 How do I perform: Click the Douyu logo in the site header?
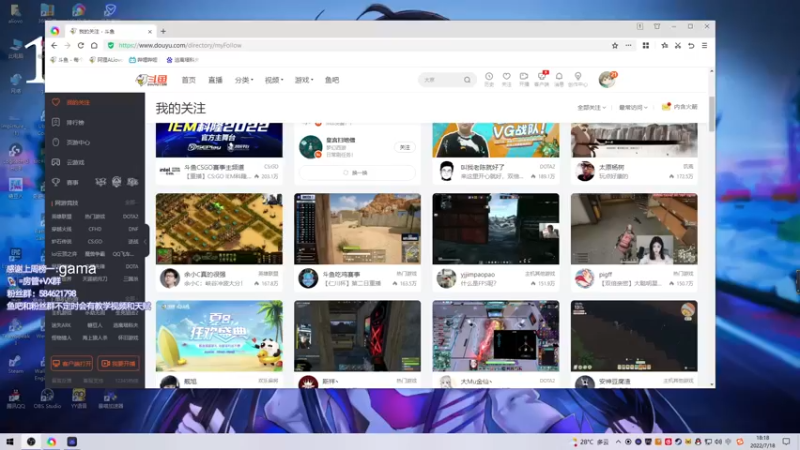[152, 80]
